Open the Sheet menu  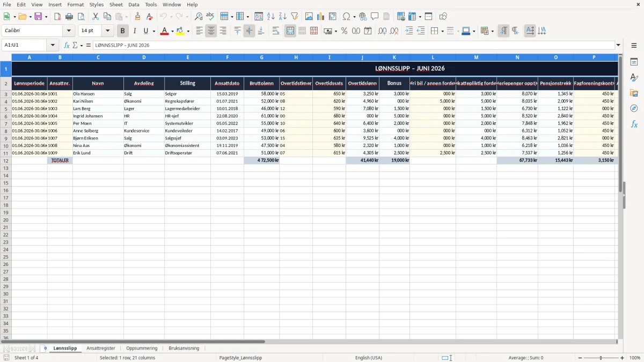pyautogui.click(x=116, y=4)
